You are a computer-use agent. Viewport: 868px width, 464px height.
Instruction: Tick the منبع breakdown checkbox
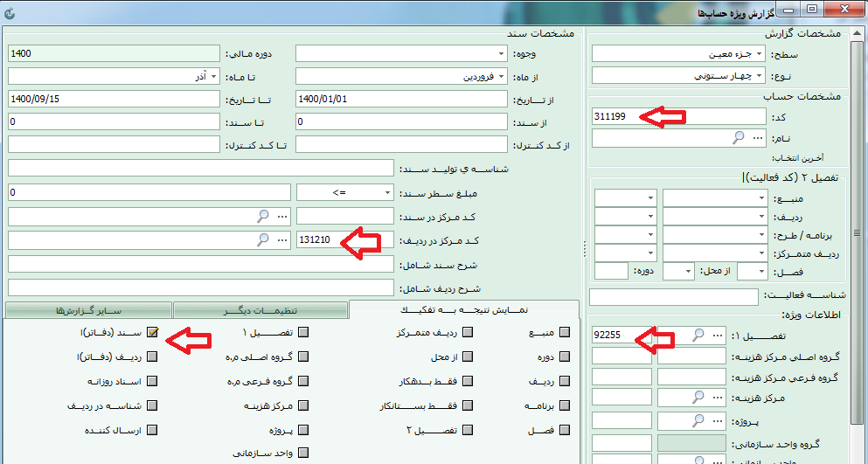pyautogui.click(x=565, y=332)
